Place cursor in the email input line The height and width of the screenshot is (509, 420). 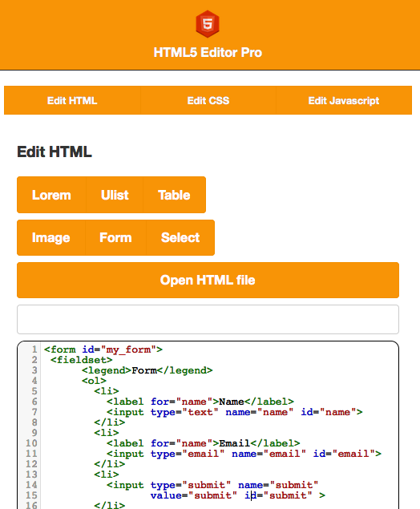pyautogui.click(x=244, y=454)
